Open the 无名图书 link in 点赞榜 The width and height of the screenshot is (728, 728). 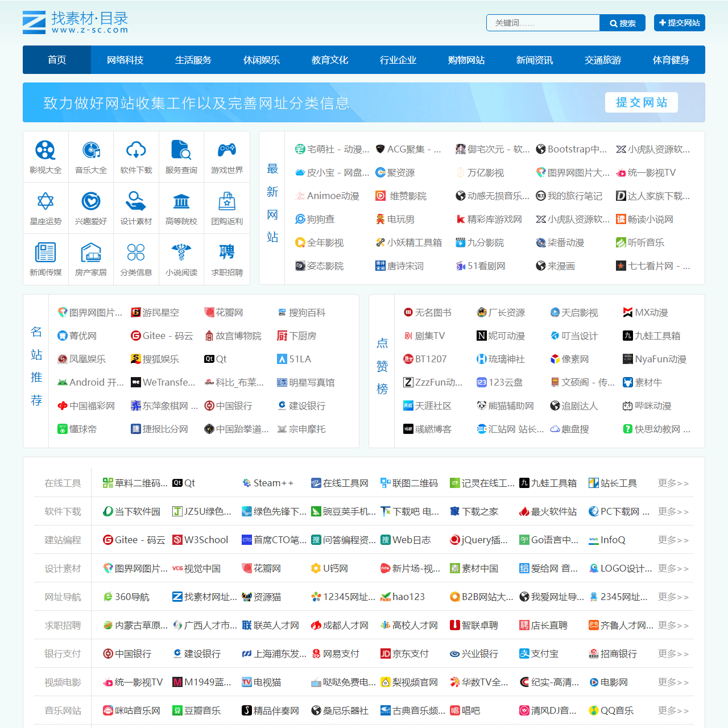coord(428,312)
